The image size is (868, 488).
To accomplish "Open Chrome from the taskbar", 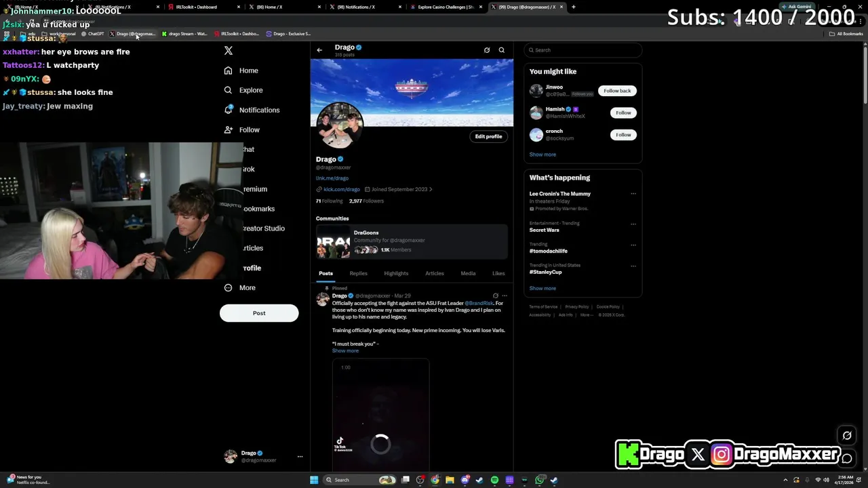I will click(x=435, y=480).
